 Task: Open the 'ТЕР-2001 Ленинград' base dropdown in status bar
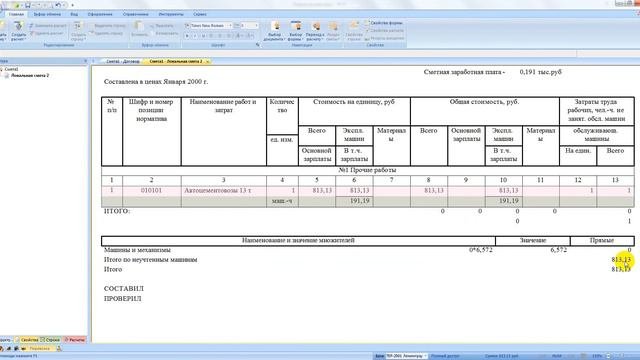coord(406,356)
